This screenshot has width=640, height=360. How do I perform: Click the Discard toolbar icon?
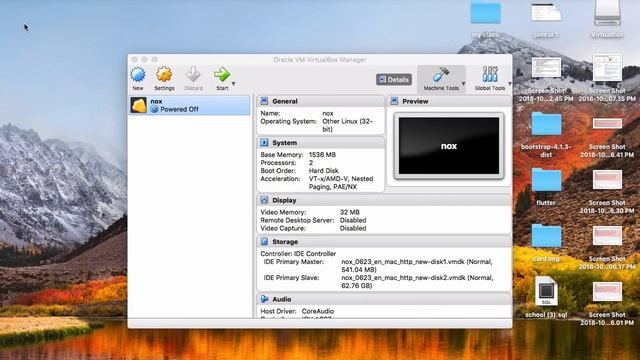click(193, 75)
